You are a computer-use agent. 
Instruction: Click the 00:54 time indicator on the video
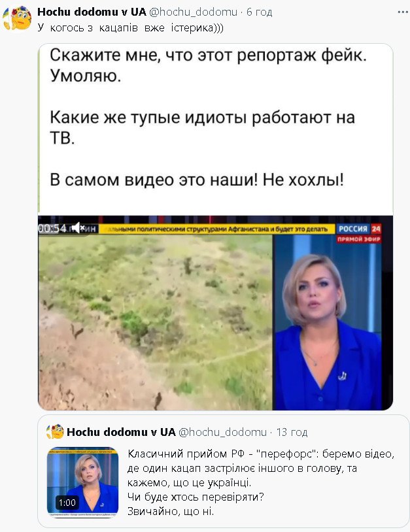tap(52, 228)
